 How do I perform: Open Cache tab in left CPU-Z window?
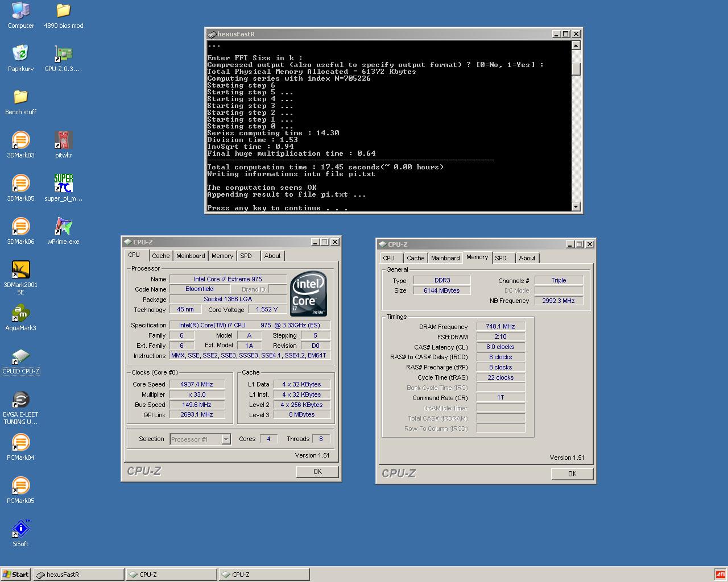coord(160,256)
